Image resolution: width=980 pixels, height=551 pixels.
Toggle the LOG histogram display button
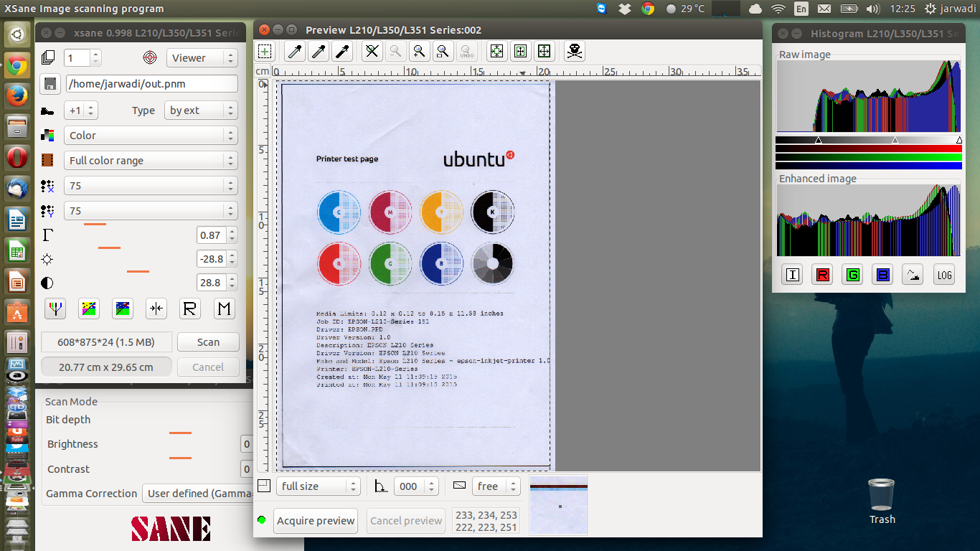[x=943, y=275]
